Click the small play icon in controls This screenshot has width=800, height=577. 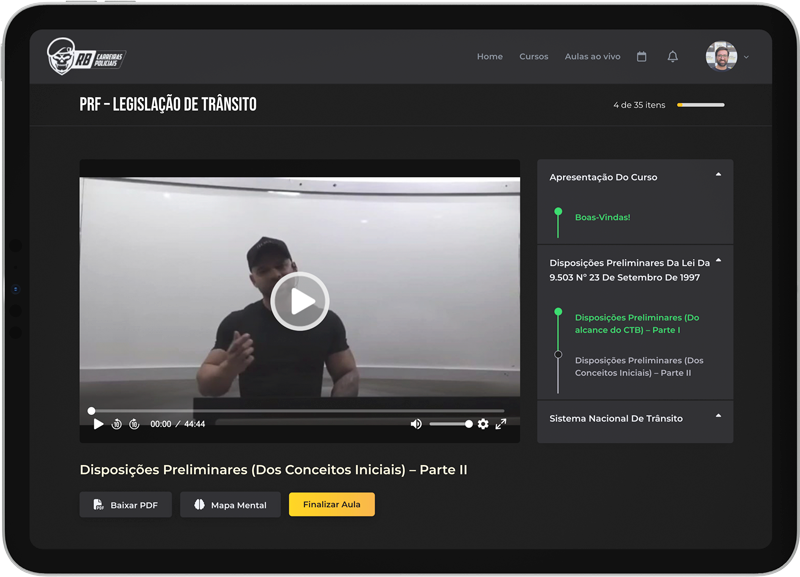[98, 424]
